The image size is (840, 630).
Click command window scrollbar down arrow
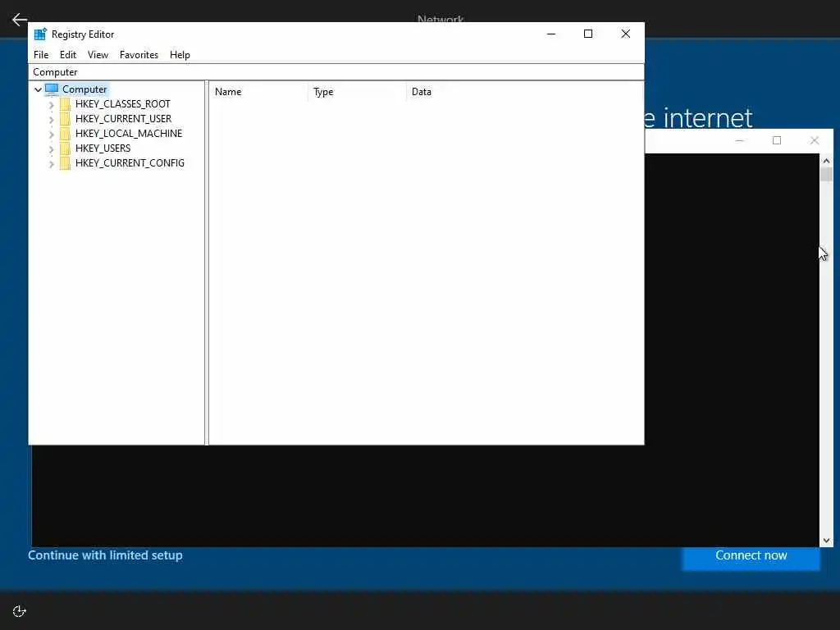pyautogui.click(x=826, y=541)
